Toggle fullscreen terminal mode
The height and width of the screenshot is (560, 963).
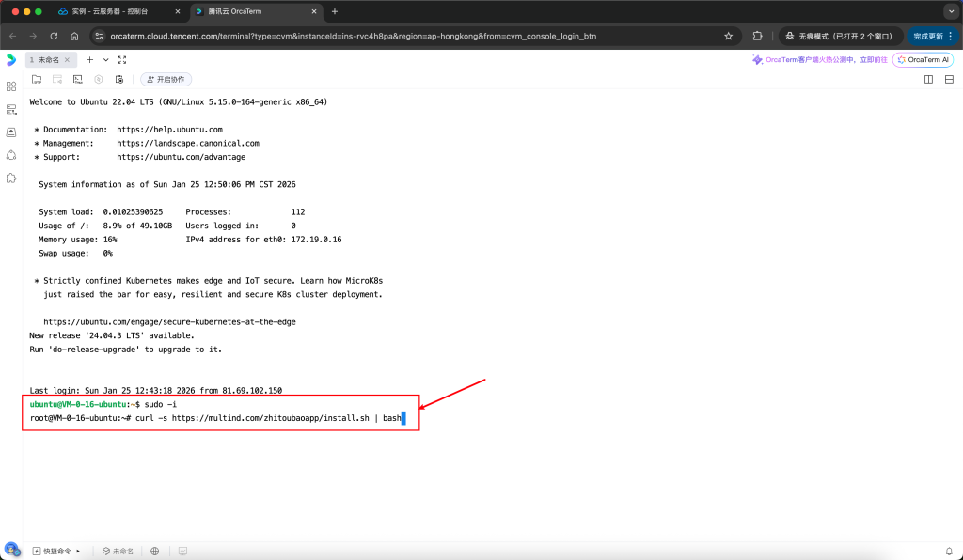click(121, 58)
